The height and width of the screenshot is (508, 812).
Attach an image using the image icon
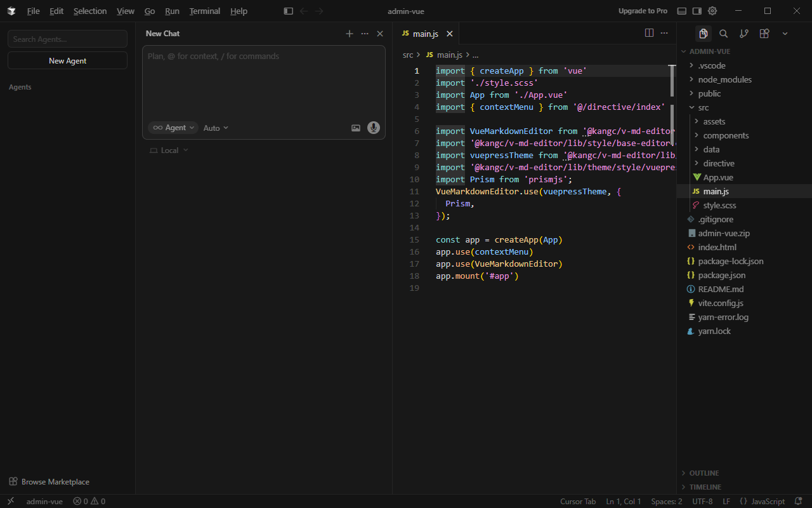point(356,128)
